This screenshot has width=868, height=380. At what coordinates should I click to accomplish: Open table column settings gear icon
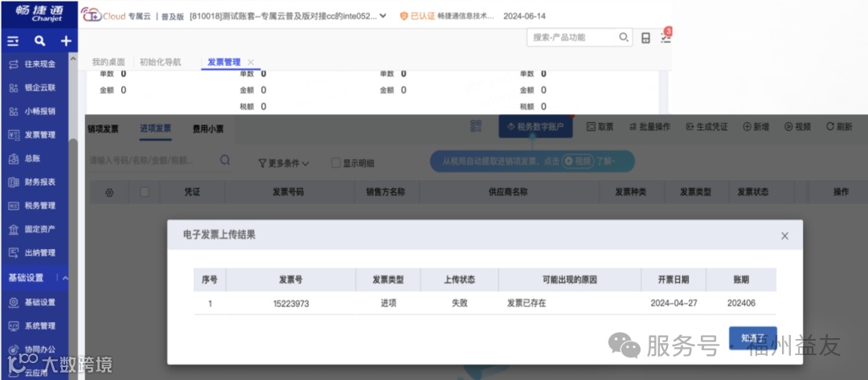point(109,193)
